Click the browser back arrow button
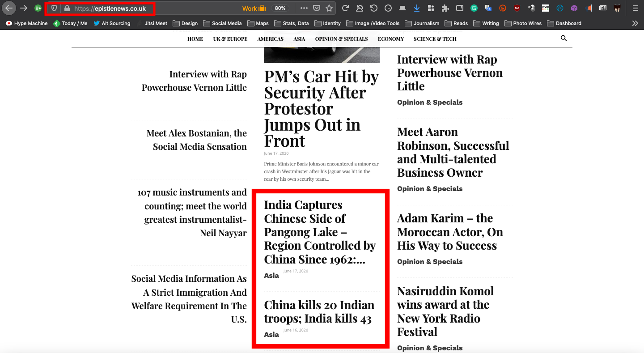 [9, 8]
